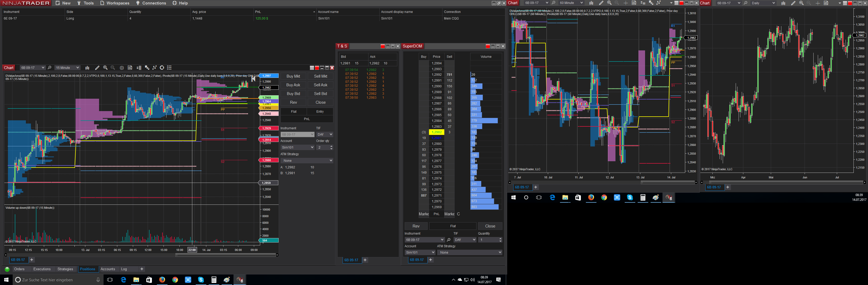Image resolution: width=868 pixels, height=285 pixels.
Task: Click Sell Bid in Chart Trader
Action: [x=320, y=93]
